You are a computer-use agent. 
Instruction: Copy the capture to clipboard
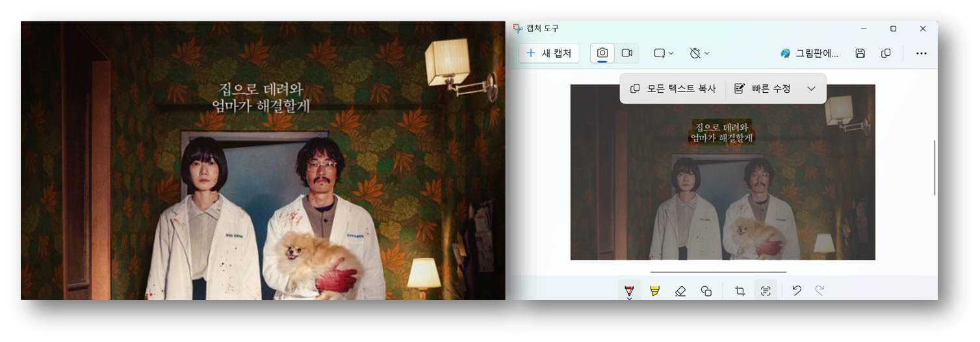pyautogui.click(x=886, y=53)
